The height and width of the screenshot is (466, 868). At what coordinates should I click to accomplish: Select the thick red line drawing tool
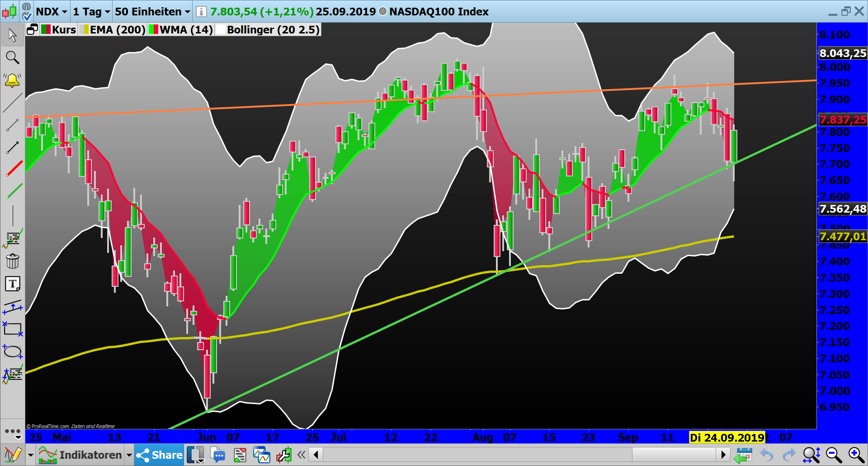point(14,169)
